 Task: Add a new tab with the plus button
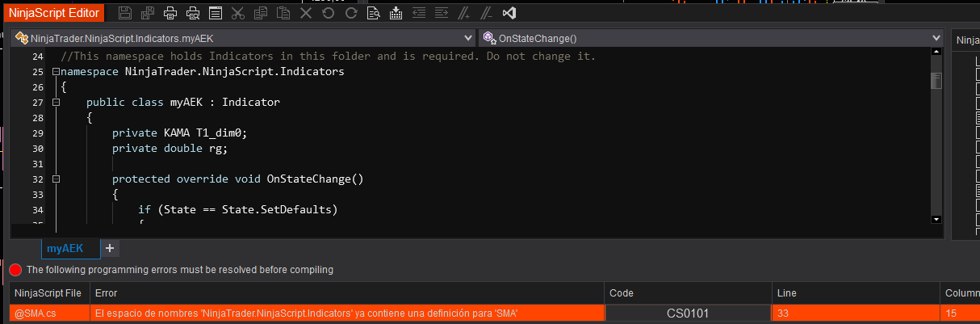point(110,248)
